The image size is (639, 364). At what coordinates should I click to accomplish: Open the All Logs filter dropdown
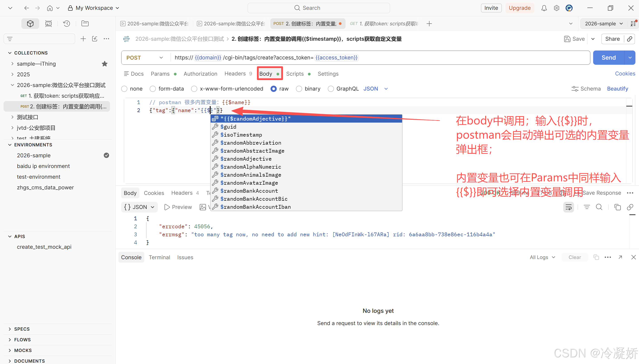point(542,257)
